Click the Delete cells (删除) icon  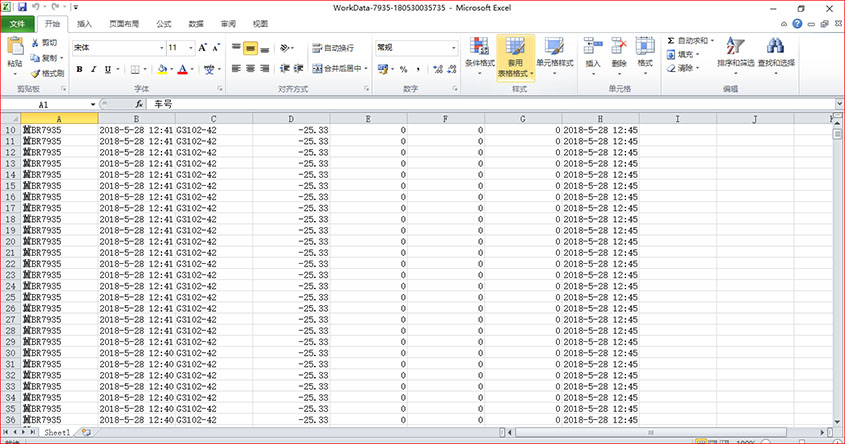tap(619, 52)
